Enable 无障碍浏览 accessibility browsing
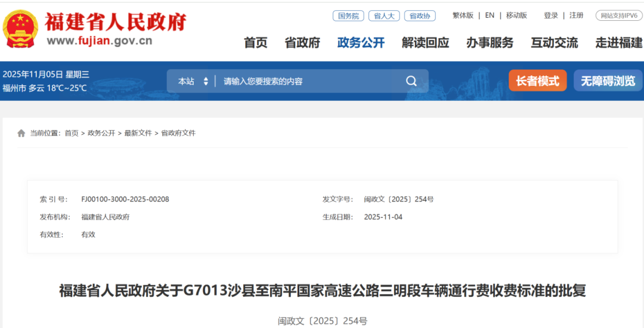This screenshot has width=644, height=328. click(608, 81)
